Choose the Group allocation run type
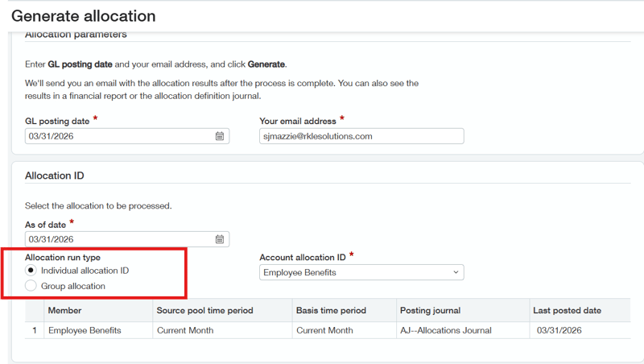 coord(31,286)
